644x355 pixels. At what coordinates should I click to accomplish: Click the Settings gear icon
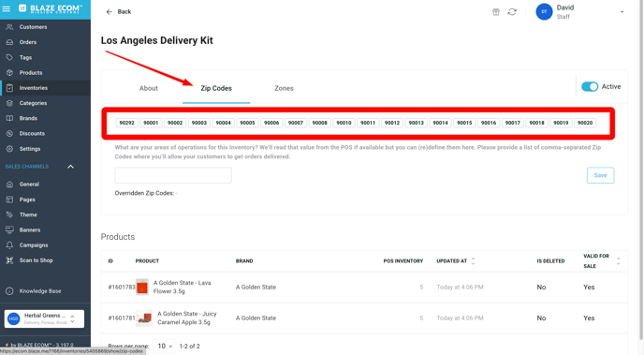point(9,149)
